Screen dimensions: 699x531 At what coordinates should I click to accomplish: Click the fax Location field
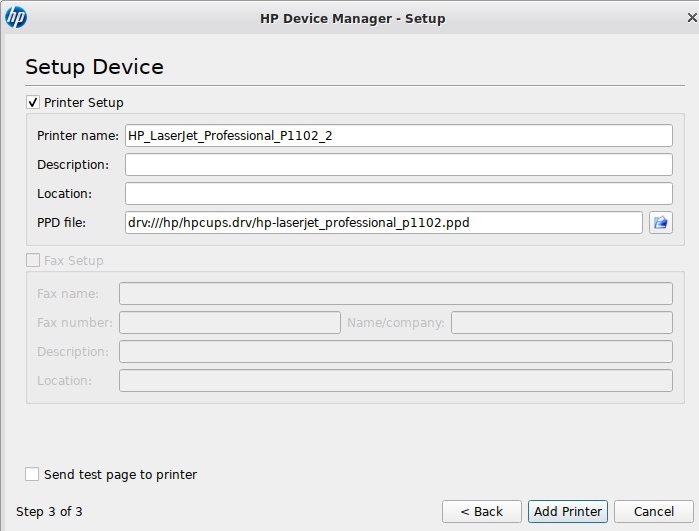[x=396, y=380]
